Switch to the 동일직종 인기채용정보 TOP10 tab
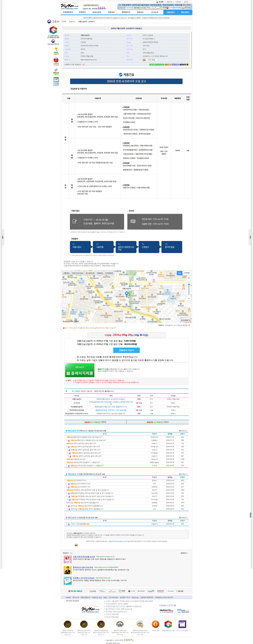The image size is (253, 644). (x=158, y=422)
